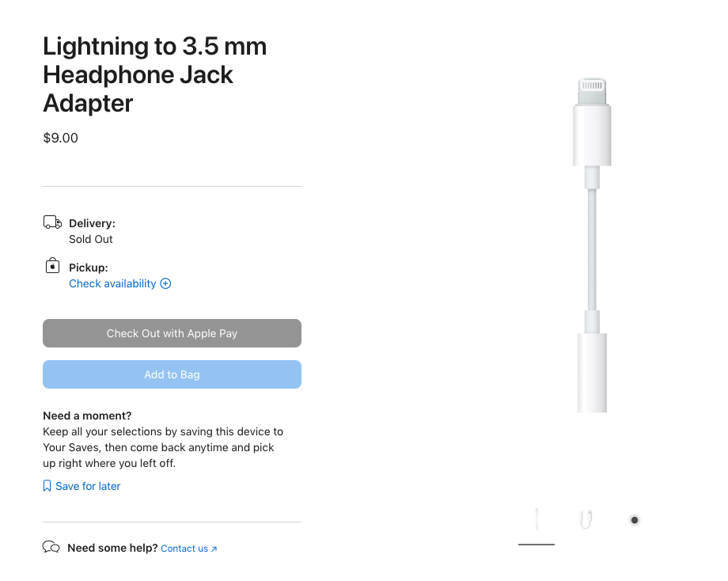Click Check Out with Apple Pay
This screenshot has height=581, width=728.
tap(172, 333)
